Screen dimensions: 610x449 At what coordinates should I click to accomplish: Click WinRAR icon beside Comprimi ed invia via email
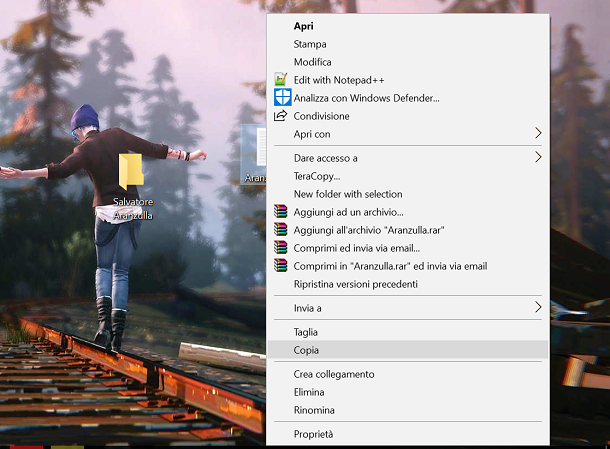point(280,248)
